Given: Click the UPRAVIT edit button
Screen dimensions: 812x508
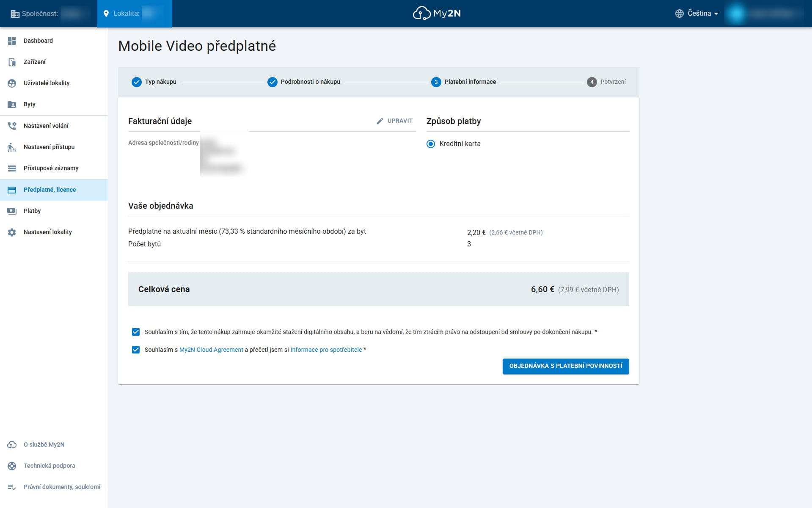Looking at the screenshot, I should pyautogui.click(x=394, y=121).
